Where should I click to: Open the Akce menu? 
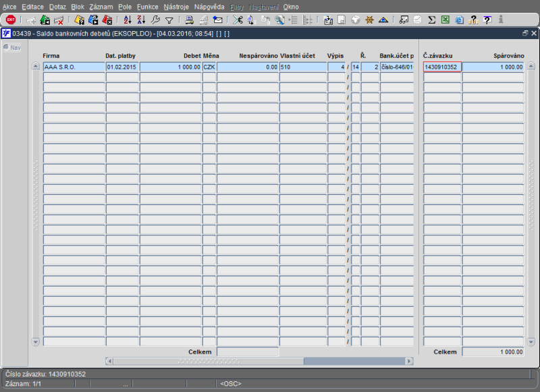click(x=9, y=7)
